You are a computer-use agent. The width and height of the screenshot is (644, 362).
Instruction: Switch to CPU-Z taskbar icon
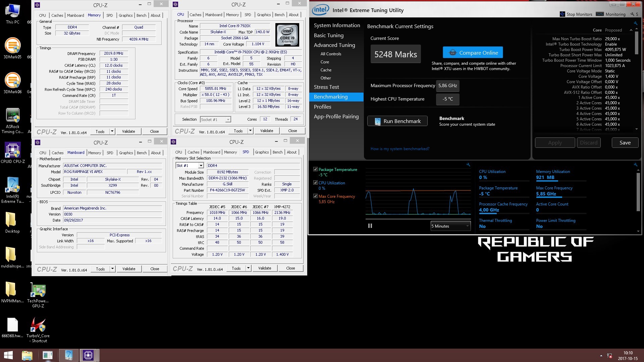click(88, 355)
